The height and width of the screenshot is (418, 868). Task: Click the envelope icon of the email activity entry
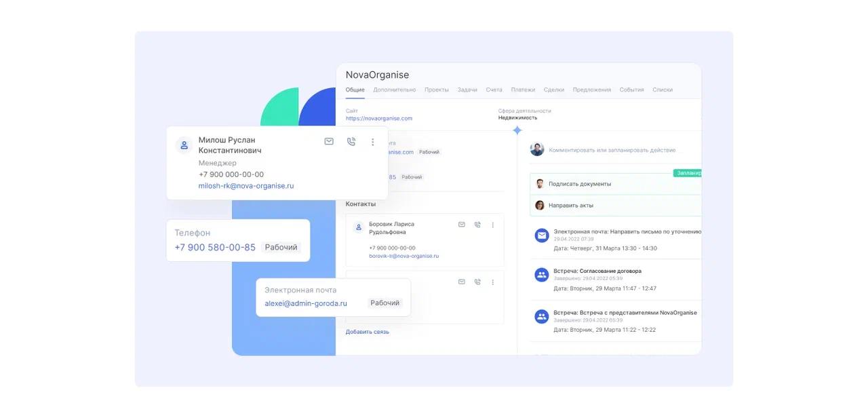click(x=541, y=235)
